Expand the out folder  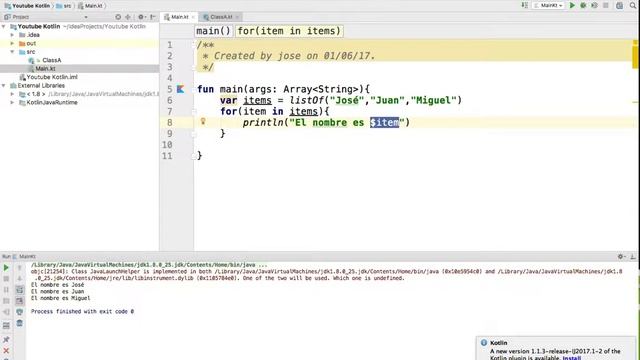12,43
